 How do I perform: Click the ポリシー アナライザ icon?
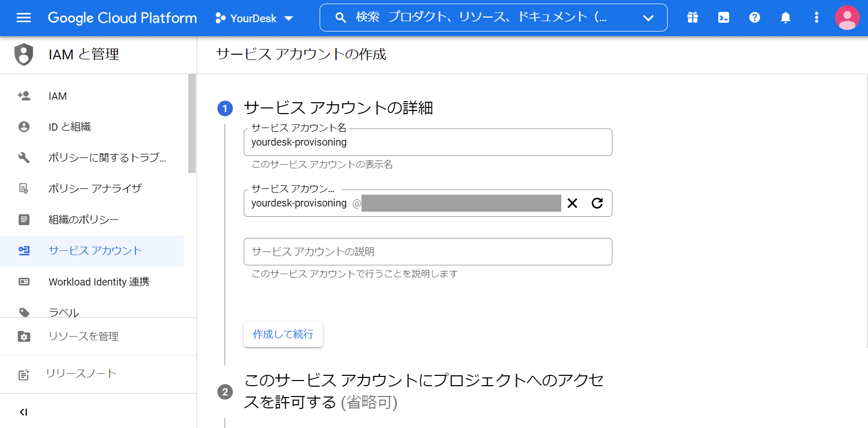click(x=24, y=188)
